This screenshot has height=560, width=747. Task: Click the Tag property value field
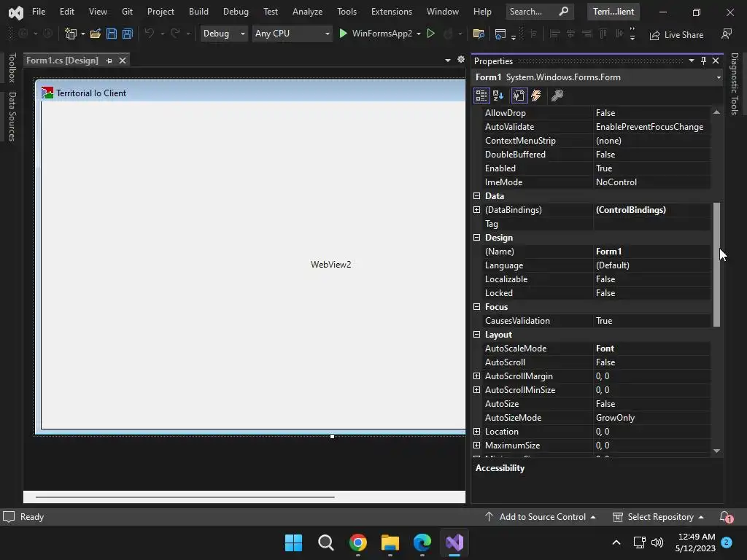point(651,223)
